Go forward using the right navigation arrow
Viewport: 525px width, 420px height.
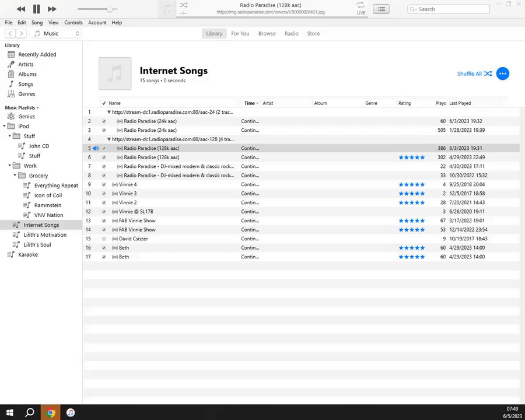tap(22, 33)
